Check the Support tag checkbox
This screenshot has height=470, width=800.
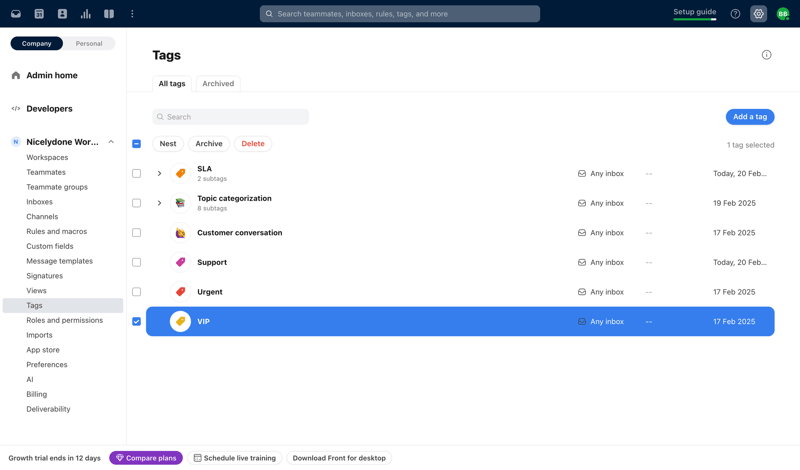[x=136, y=262]
